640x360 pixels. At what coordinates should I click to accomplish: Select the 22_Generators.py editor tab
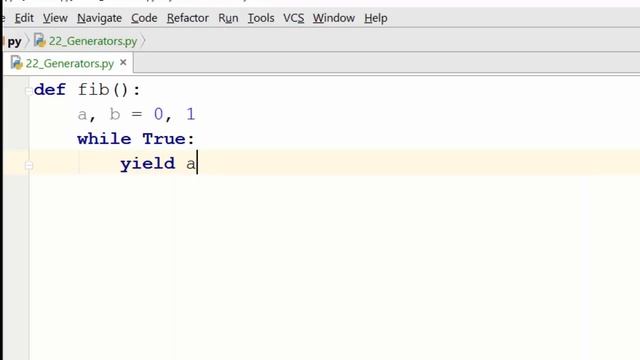(x=69, y=63)
